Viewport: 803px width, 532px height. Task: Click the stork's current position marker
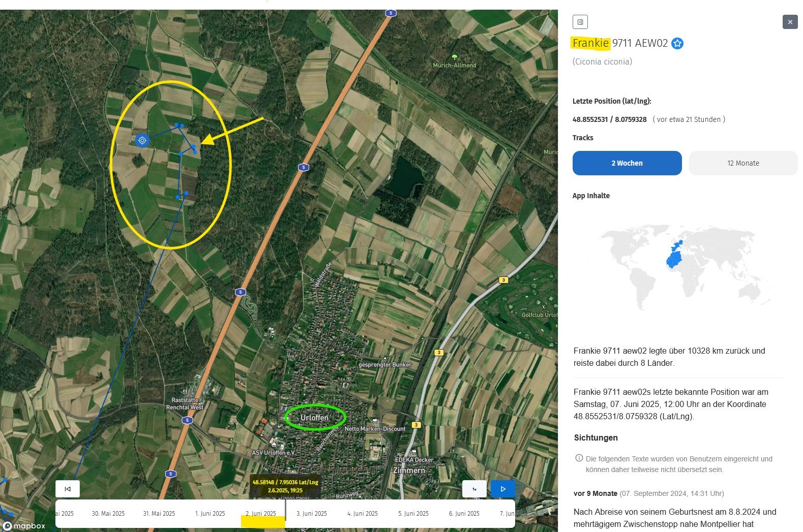click(142, 140)
